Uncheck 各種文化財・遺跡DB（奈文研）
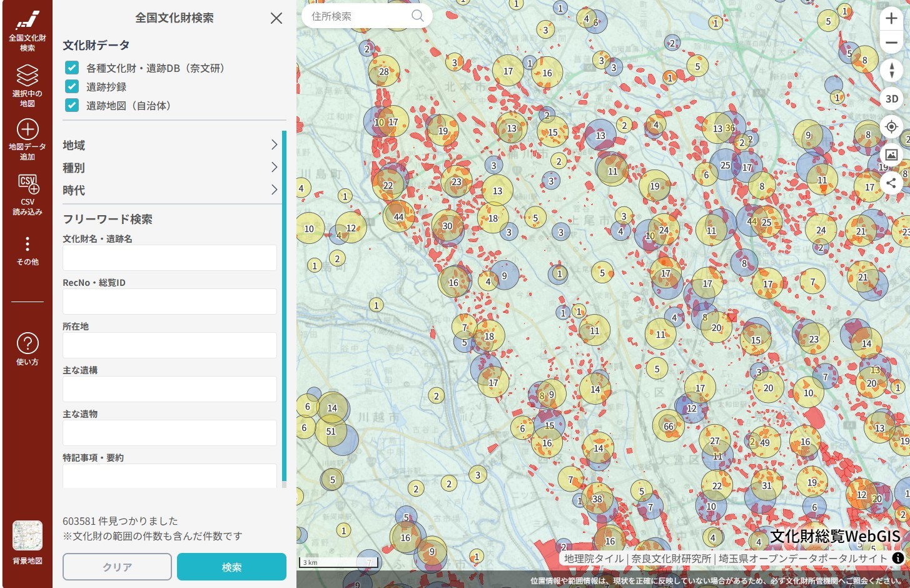The width and height of the screenshot is (910, 588). click(x=72, y=68)
